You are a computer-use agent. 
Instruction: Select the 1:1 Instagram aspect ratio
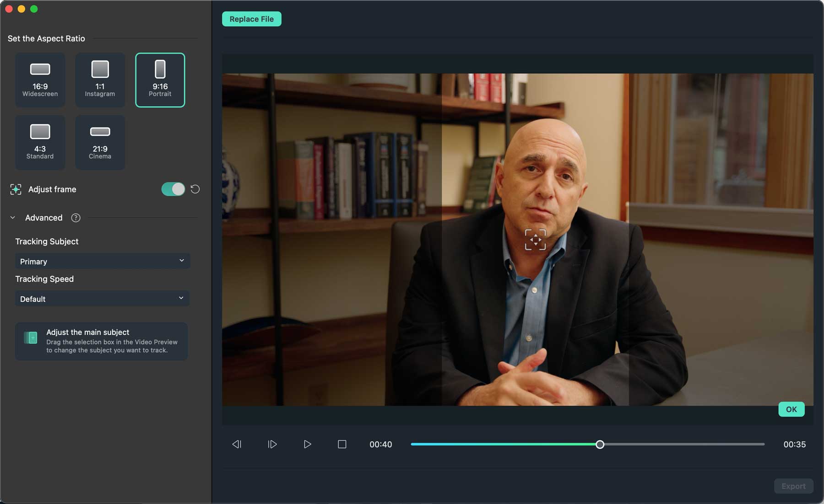point(100,80)
